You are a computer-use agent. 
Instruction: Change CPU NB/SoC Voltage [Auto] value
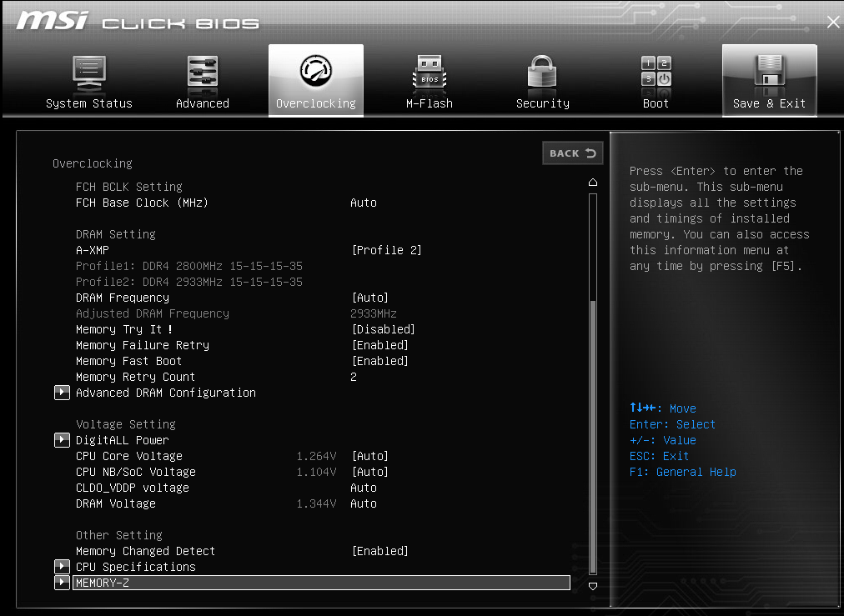coord(369,472)
